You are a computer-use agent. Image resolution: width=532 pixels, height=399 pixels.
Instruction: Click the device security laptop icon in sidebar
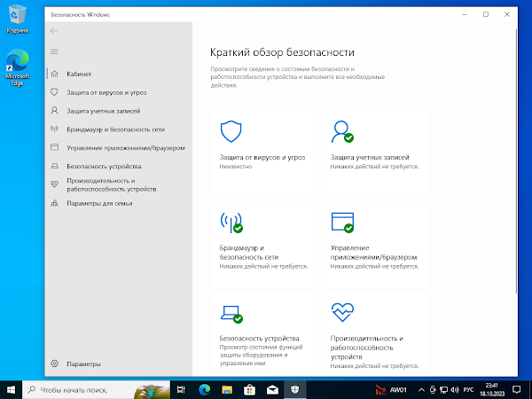(54, 166)
